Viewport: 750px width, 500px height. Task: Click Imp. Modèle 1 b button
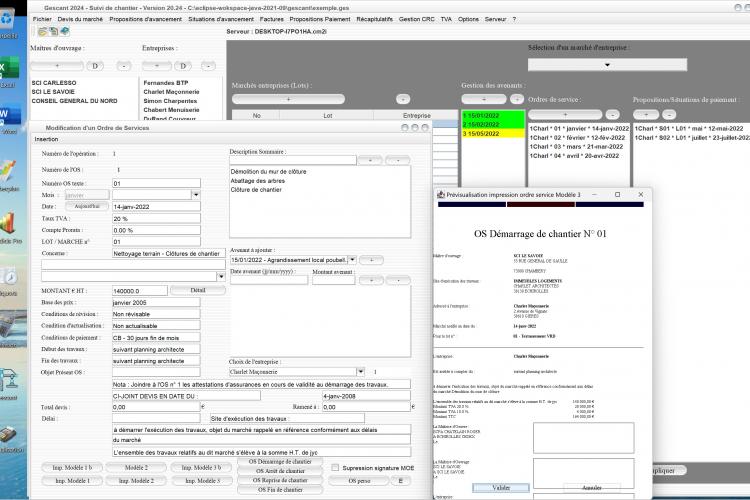tap(72, 467)
